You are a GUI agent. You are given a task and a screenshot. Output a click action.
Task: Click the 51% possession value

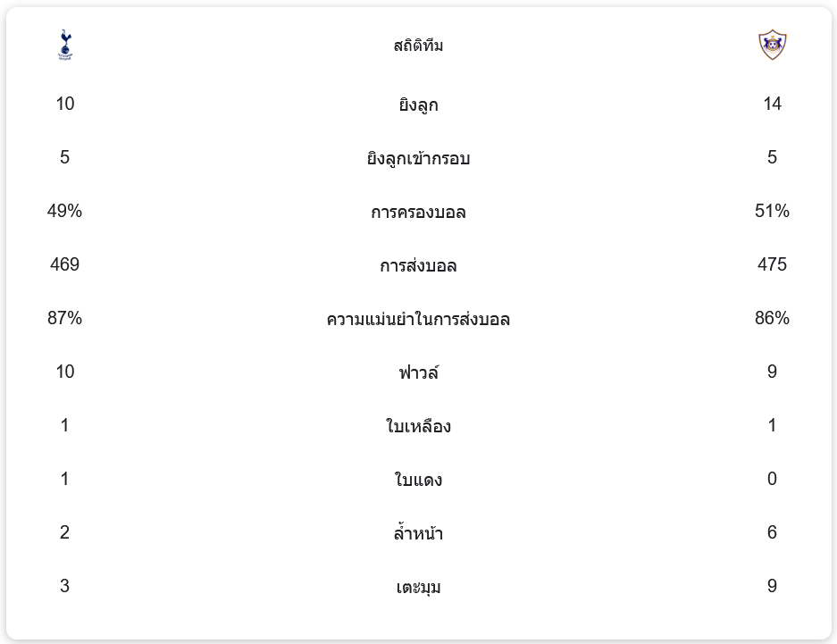pos(772,211)
